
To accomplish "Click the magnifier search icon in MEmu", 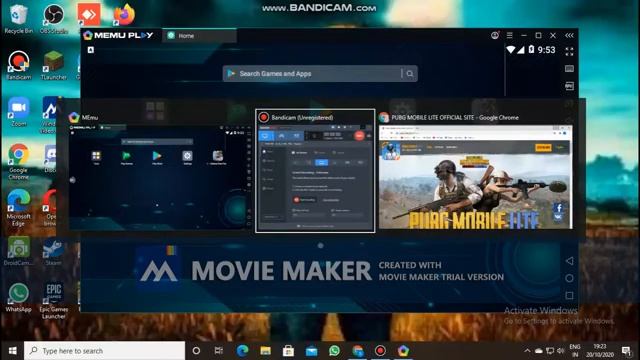I will point(410,73).
